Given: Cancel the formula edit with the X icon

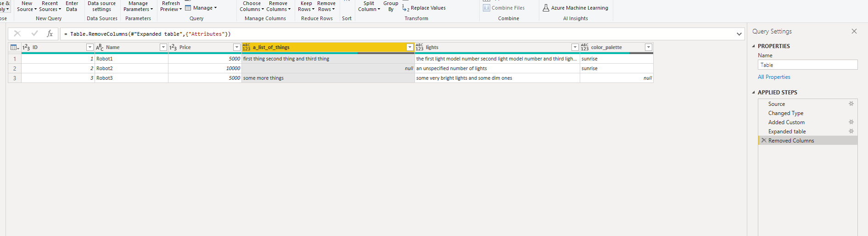Looking at the screenshot, I should [17, 33].
